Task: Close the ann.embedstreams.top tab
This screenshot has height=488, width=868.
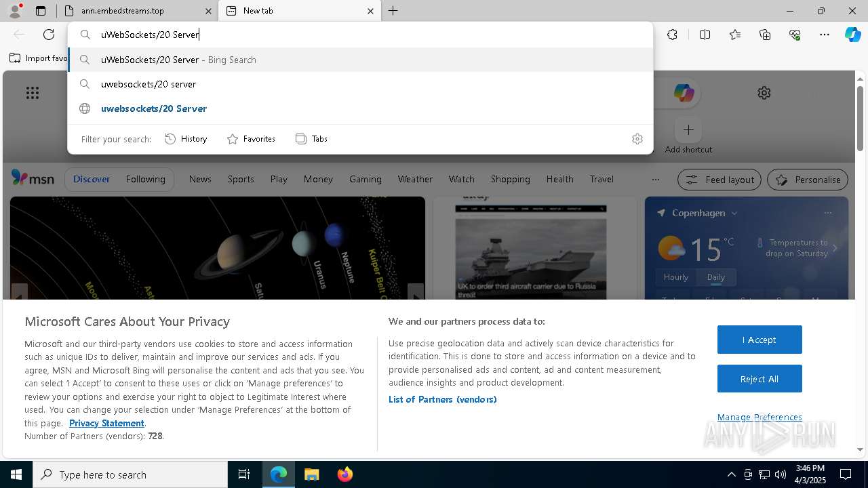Action: pos(208,11)
